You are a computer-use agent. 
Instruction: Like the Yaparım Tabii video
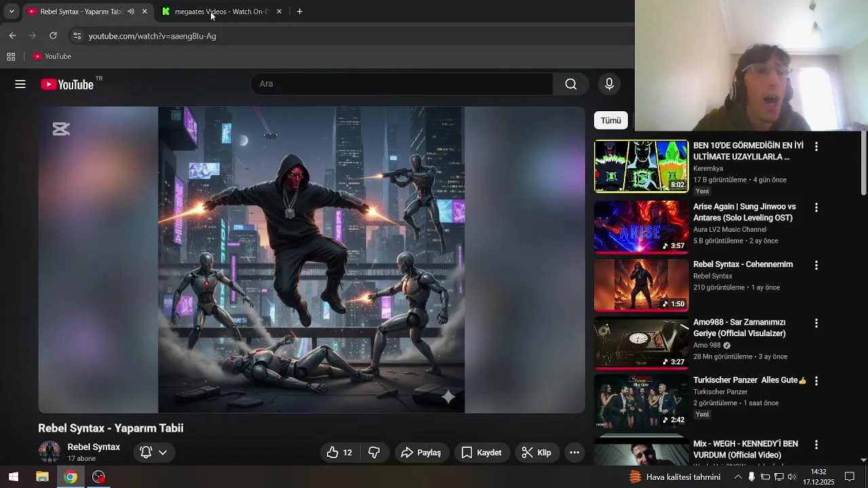coord(340,453)
